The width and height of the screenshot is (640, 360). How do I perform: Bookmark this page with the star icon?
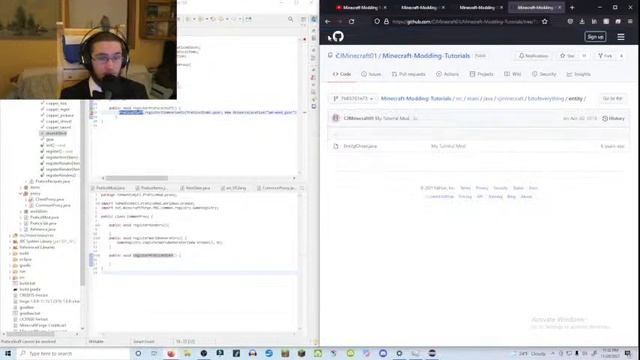(544, 21)
